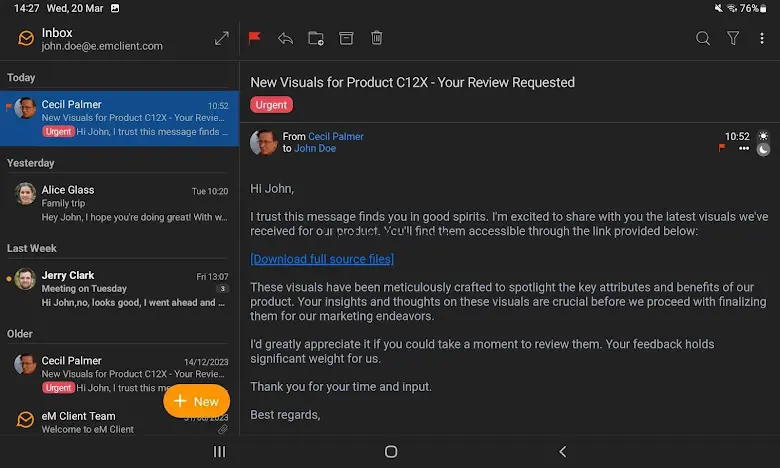Screen dimensions: 780x468
Task: Click the move to folder icon
Action: (315, 38)
